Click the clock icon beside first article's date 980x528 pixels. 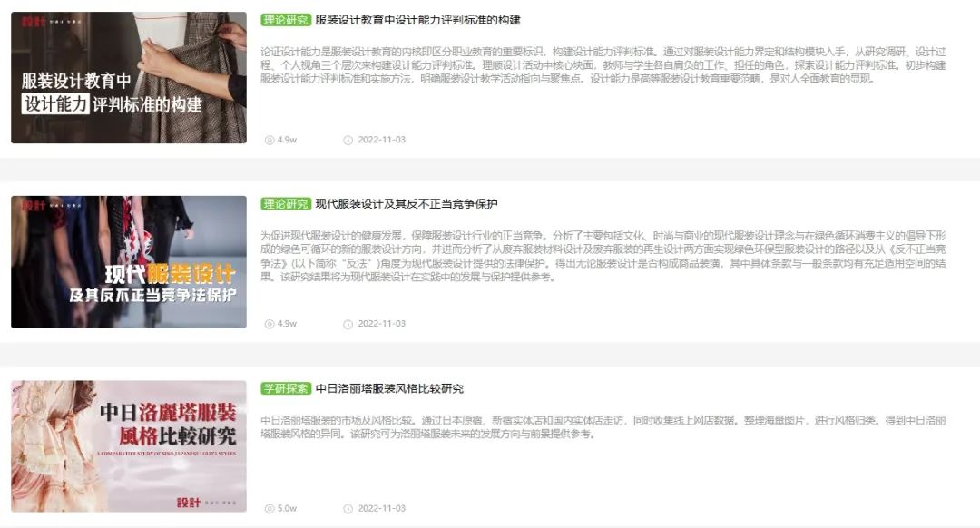(348, 140)
